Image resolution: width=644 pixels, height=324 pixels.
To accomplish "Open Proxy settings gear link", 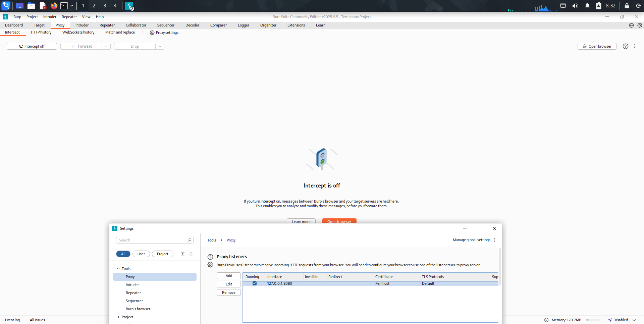I will pyautogui.click(x=164, y=33).
